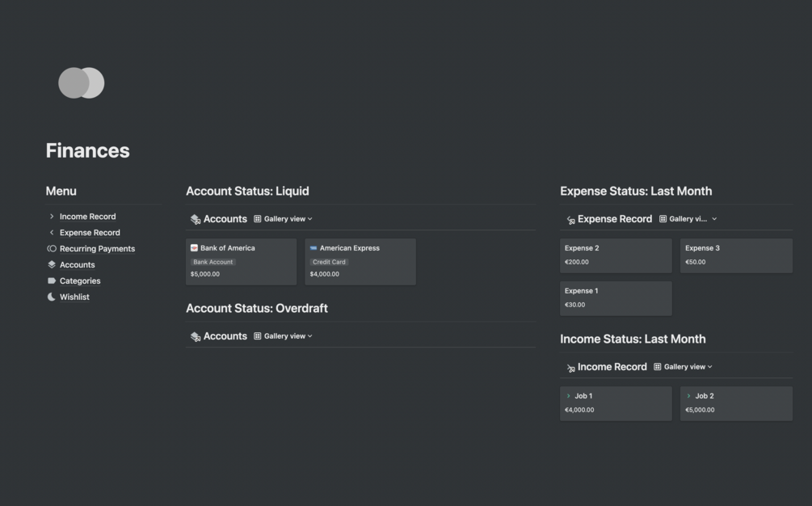Click the Recurring Payments toggle icon
Viewport: 812px width, 506px height.
[52, 249]
